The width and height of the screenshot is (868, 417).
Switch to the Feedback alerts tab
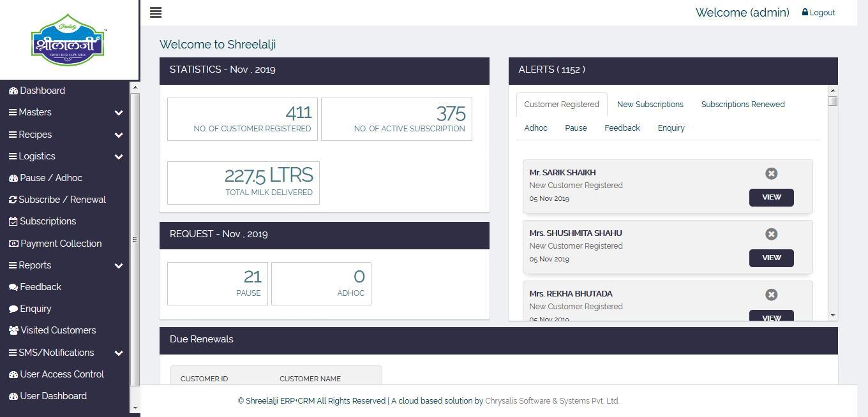(622, 128)
